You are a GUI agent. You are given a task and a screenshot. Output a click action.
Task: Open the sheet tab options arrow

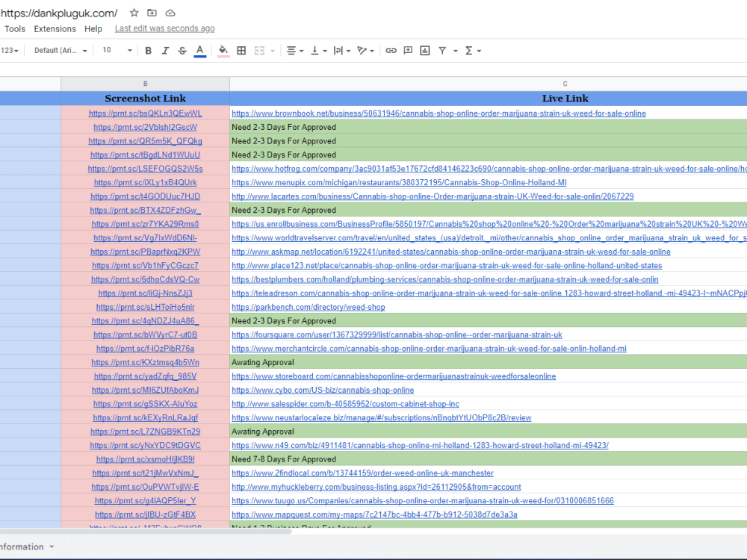pyautogui.click(x=52, y=547)
